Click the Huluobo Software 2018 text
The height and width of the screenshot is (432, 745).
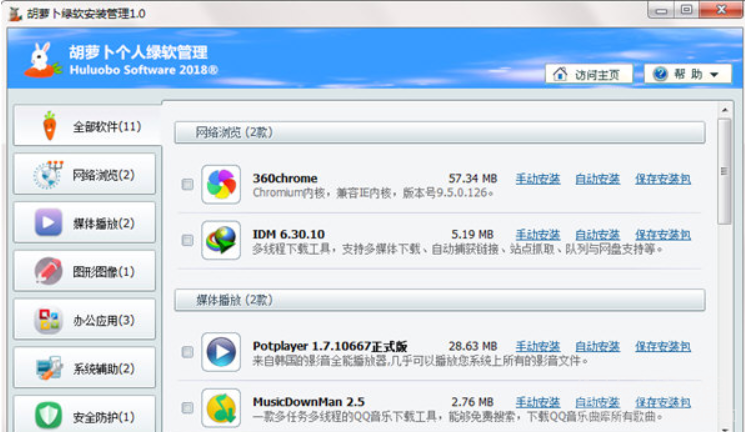point(143,70)
